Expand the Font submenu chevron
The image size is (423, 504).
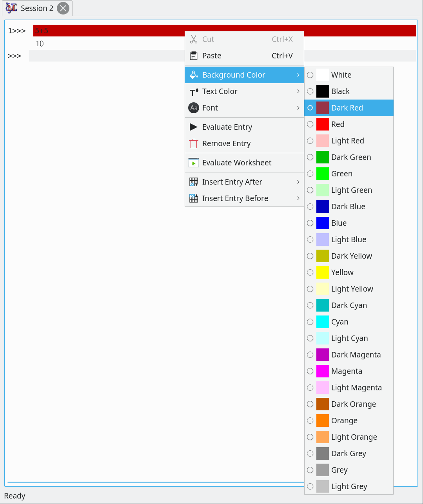(298, 108)
